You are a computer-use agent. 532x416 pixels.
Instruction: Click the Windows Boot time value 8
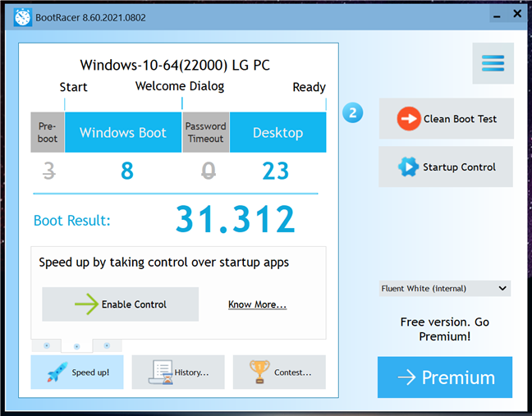[x=127, y=171]
